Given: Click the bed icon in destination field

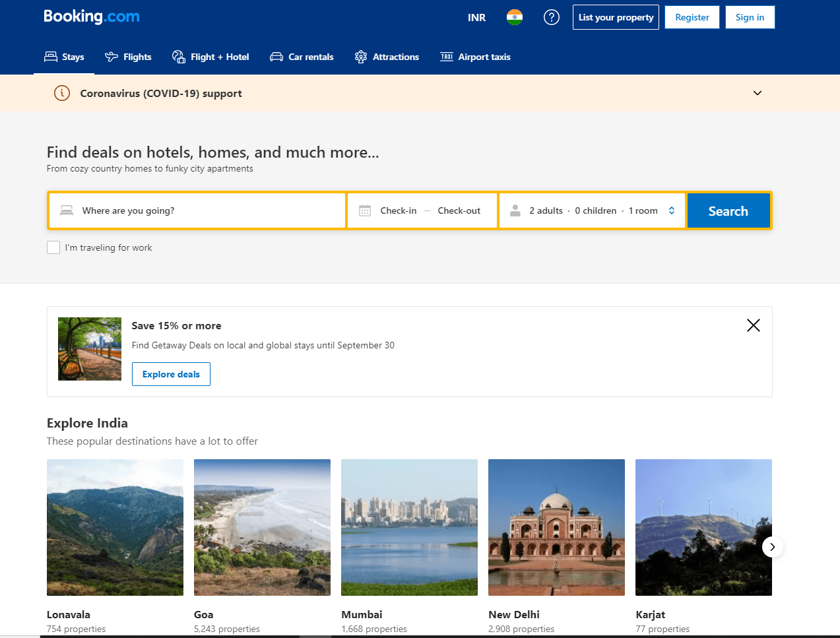Looking at the screenshot, I should point(67,210).
